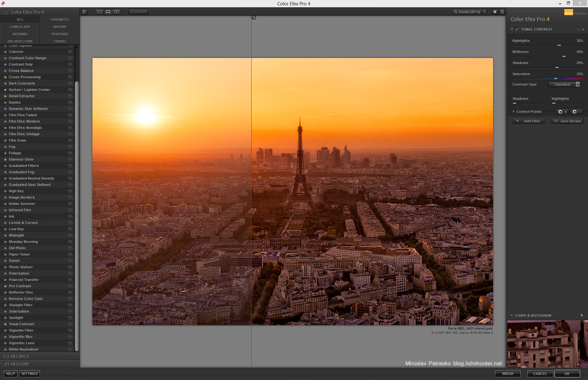Add a positive control point
This screenshot has height=380, width=588.
tap(563, 112)
